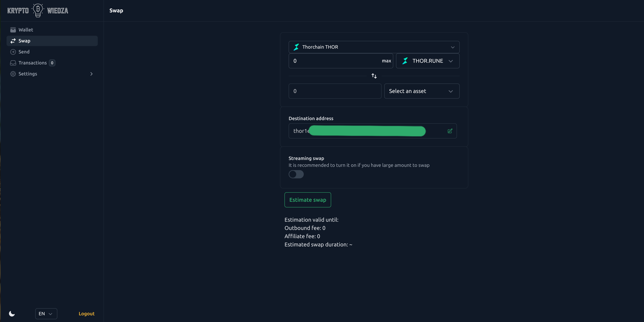Open the Thorchain THOR chain dropdown
Image resolution: width=644 pixels, height=322 pixels.
(x=374, y=47)
